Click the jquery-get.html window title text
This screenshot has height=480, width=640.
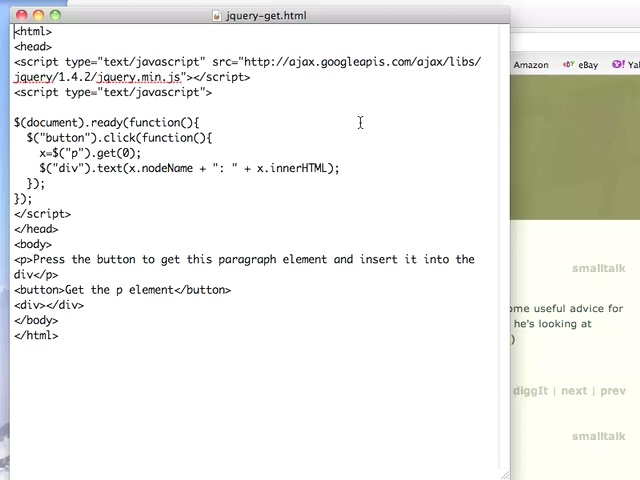click(x=266, y=16)
